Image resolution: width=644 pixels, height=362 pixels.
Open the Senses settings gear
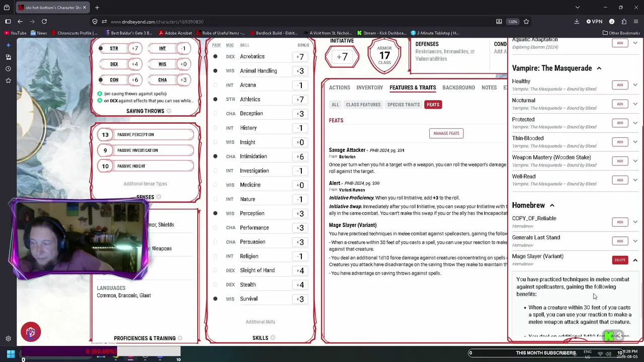(159, 197)
